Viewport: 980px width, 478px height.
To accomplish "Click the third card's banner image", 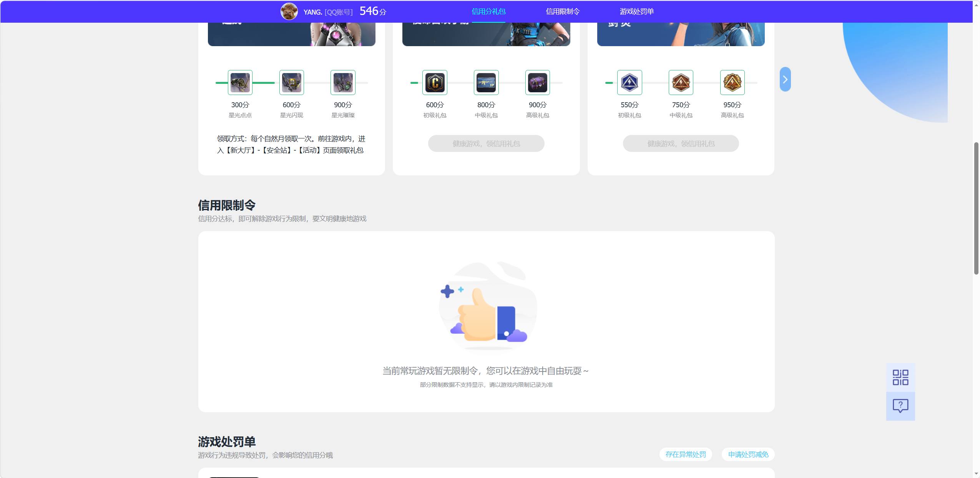I will pos(681,34).
